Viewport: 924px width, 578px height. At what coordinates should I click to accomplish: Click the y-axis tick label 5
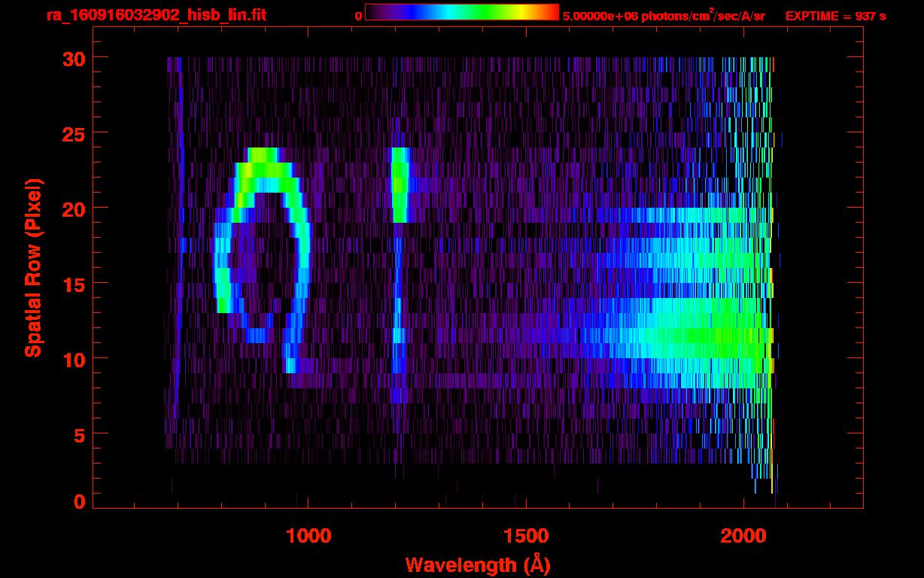click(79, 434)
